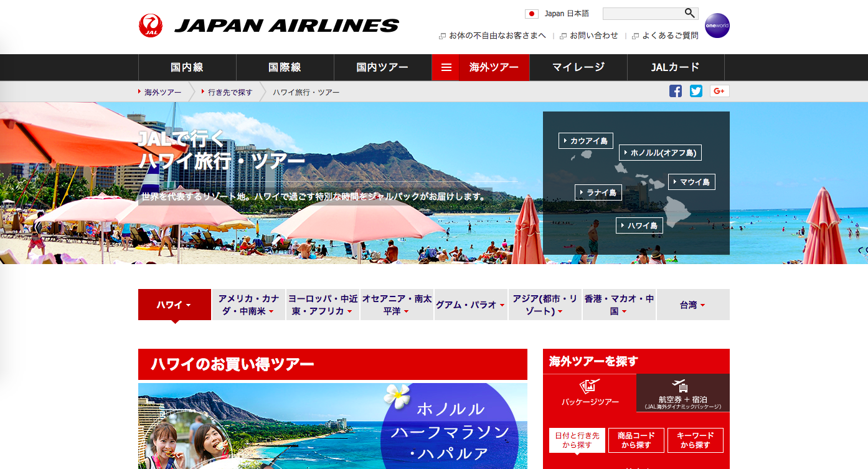This screenshot has height=469, width=868.
Task: Switch to パッケージツアー tab
Action: pos(590,392)
